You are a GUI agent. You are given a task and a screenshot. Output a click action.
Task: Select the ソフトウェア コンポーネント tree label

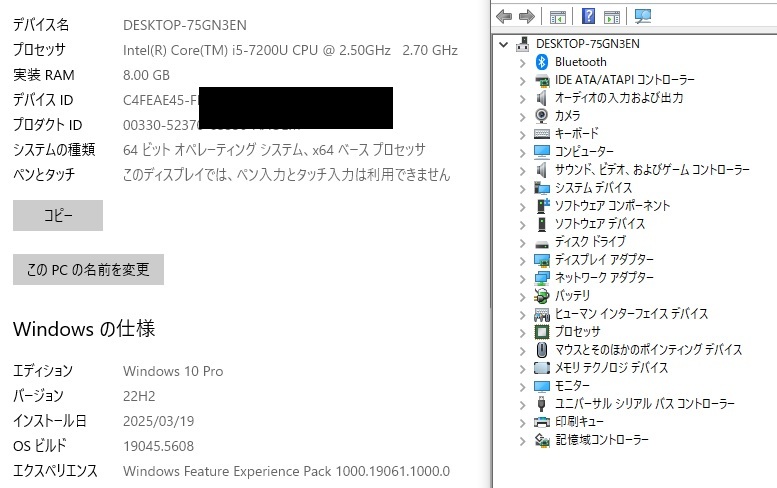coord(612,206)
